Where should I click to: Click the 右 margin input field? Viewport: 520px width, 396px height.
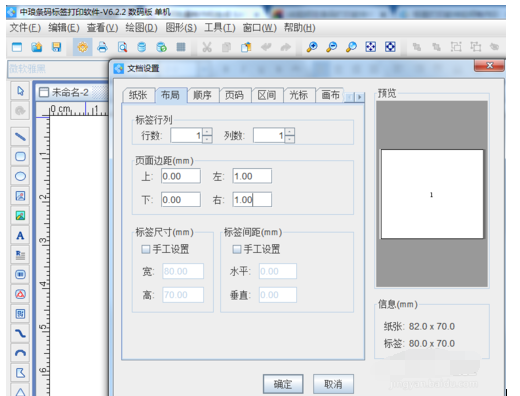[252, 200]
